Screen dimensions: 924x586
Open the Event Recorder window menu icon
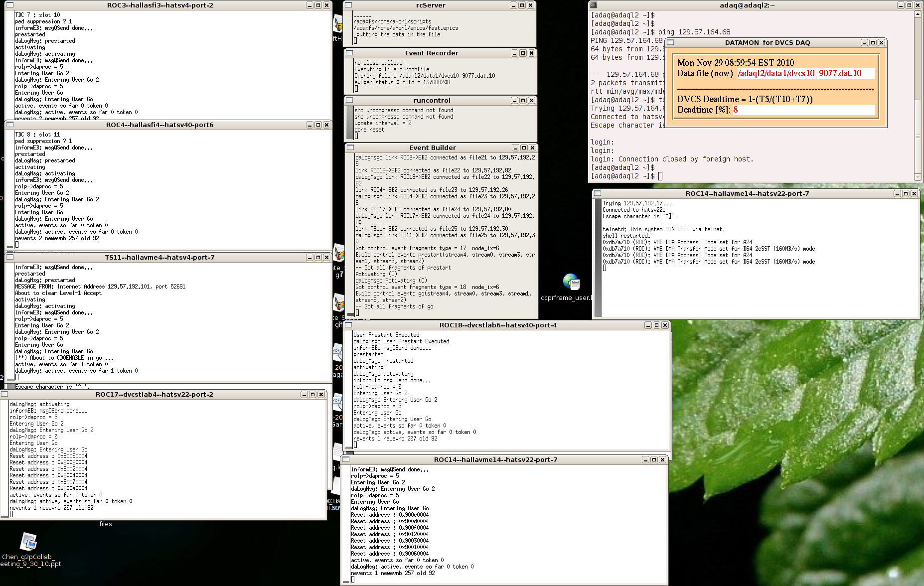click(x=349, y=53)
